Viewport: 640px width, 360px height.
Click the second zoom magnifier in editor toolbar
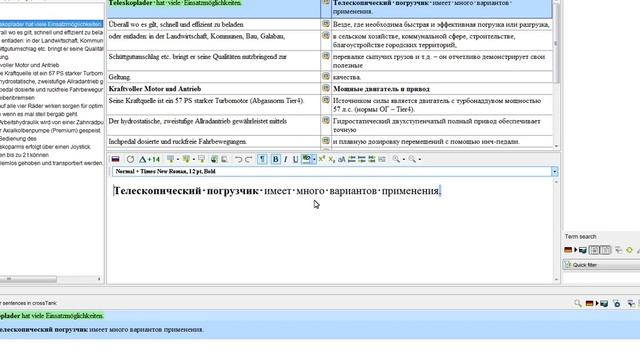(412, 159)
